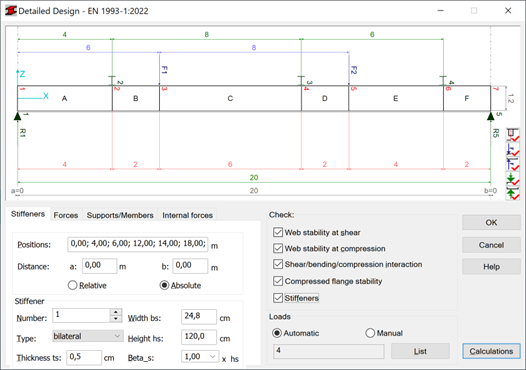Screen dimensions: 526x370
Task: Toggle blue downward force display icon
Action: tap(512, 150)
